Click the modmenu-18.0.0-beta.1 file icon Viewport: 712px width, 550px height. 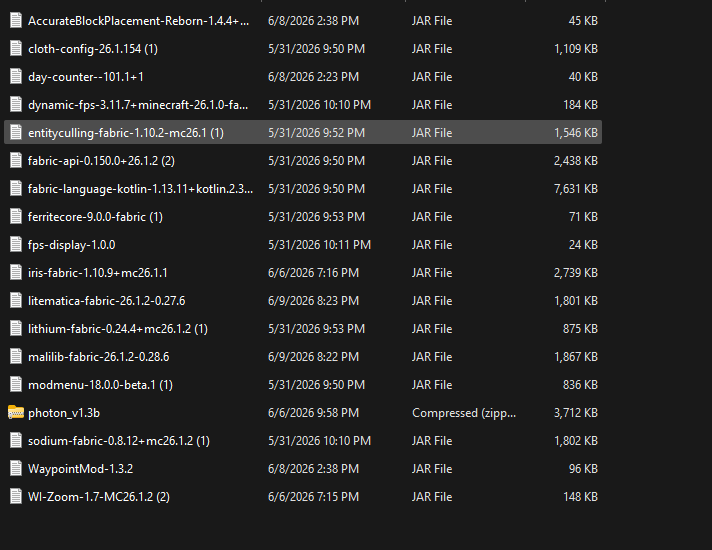point(16,385)
